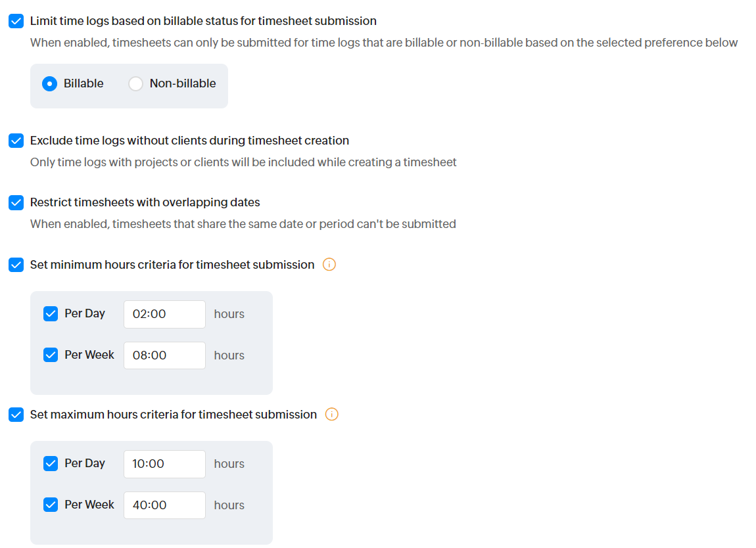Uncheck Per Week under maximum hours criteria
Screen dimensions: 756x548
coord(51,505)
